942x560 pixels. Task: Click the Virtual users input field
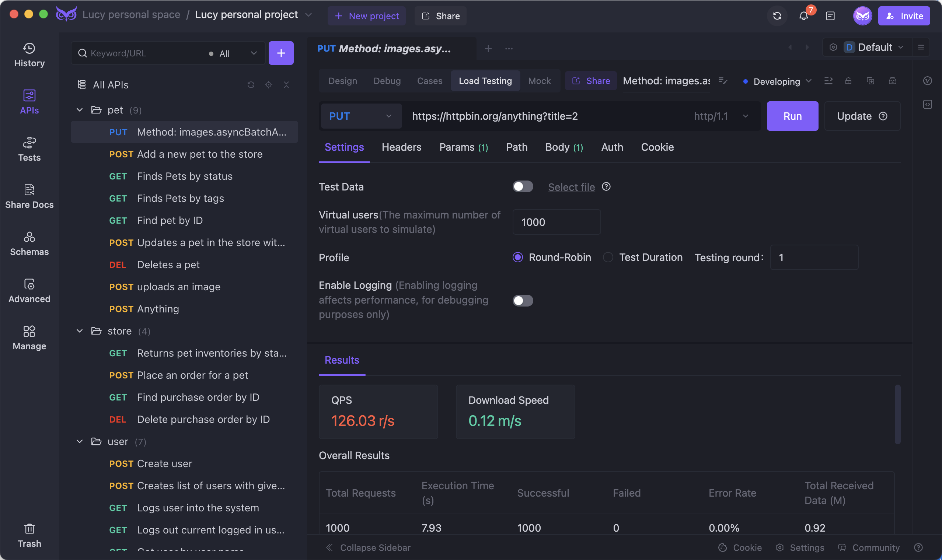(556, 222)
